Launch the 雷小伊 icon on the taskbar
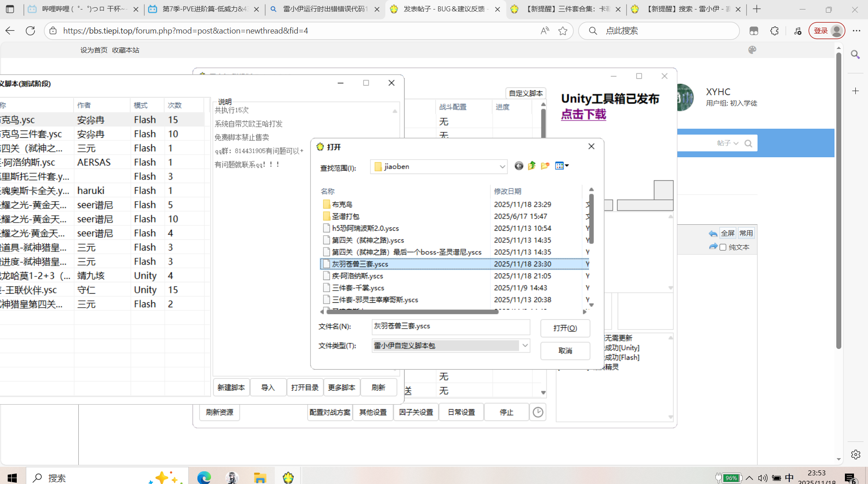The image size is (868, 484). coord(288,477)
